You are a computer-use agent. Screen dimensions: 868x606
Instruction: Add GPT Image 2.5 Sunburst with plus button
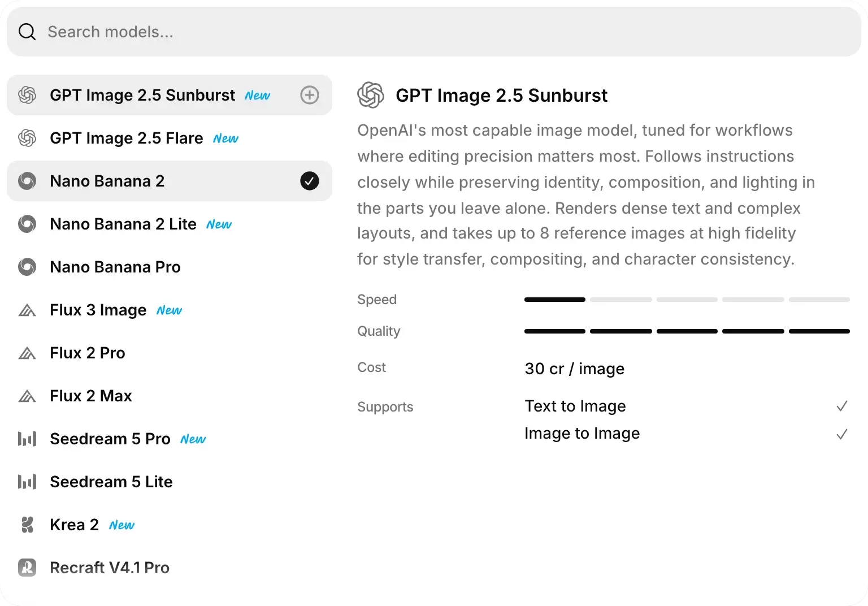[x=310, y=95]
